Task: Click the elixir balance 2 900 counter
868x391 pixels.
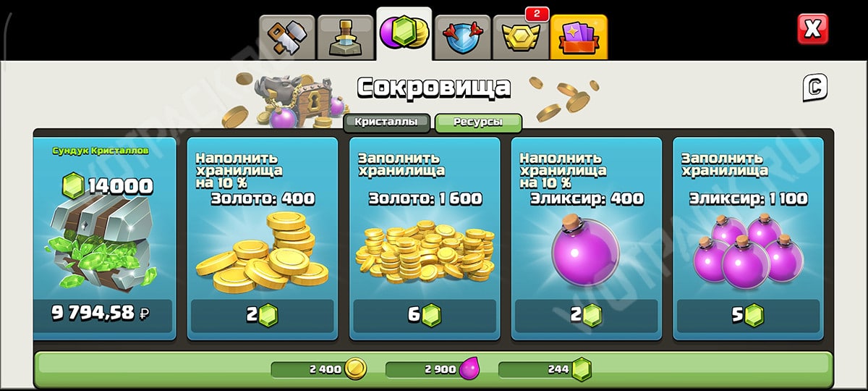Action: pyautogui.click(x=433, y=369)
